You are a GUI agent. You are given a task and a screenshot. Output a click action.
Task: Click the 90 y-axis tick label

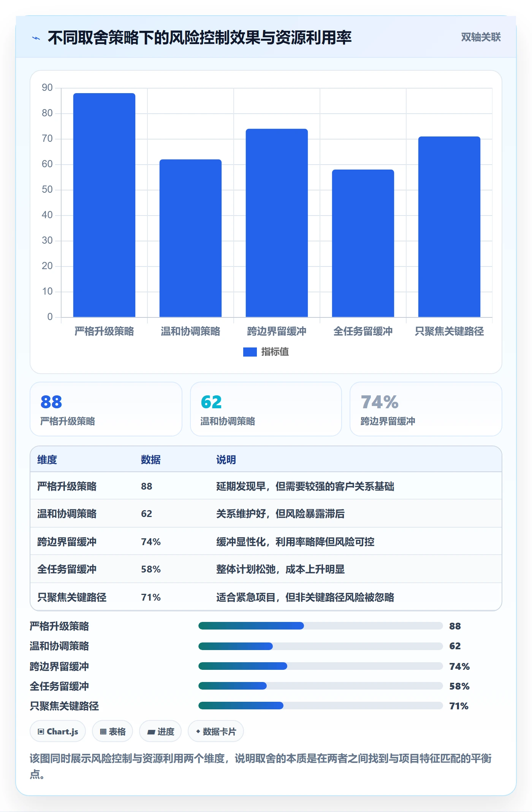pos(47,87)
